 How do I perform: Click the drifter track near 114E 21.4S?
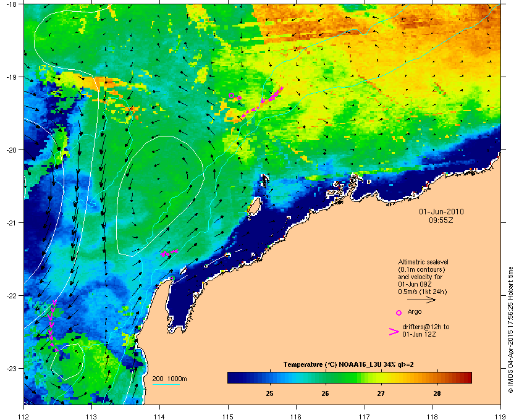pyautogui.click(x=169, y=253)
